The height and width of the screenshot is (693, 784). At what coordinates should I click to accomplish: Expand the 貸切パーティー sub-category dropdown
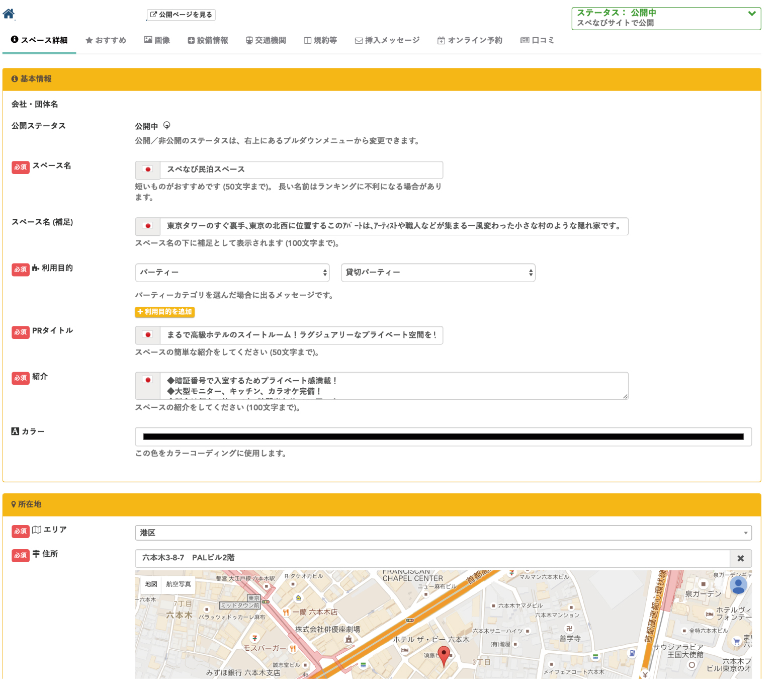tap(438, 273)
